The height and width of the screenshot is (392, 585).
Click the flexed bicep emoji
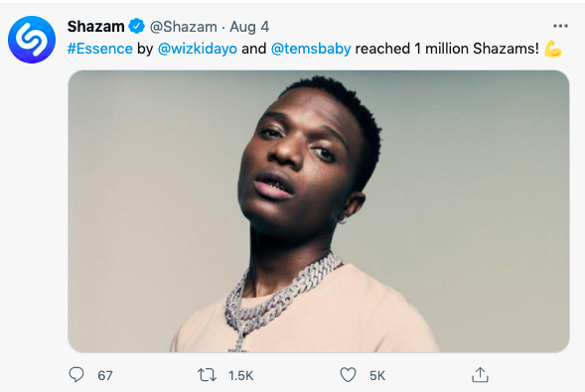pos(553,49)
